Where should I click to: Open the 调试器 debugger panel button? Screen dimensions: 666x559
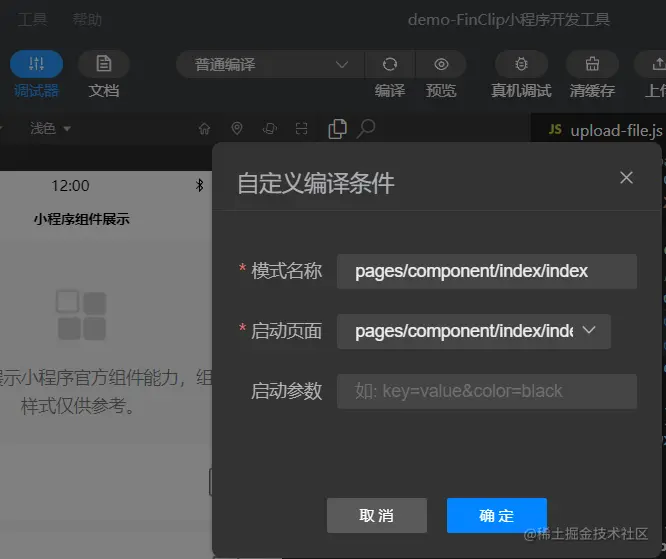tap(37, 64)
